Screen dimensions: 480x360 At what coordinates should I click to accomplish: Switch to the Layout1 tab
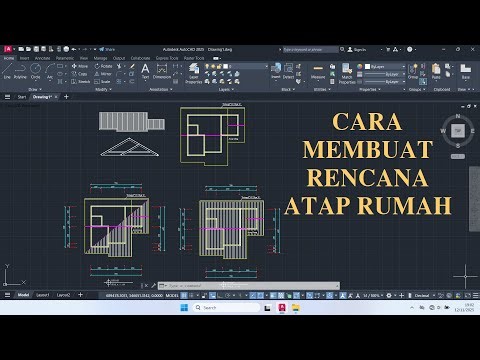42,295
